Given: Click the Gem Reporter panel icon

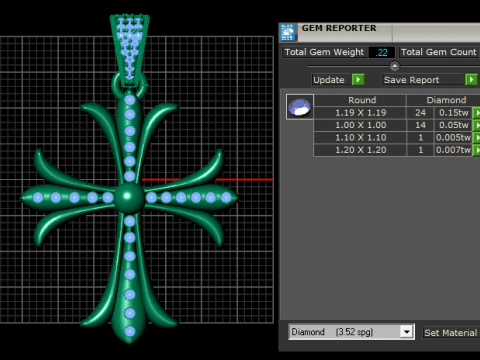Looking at the screenshot, I should [288, 32].
